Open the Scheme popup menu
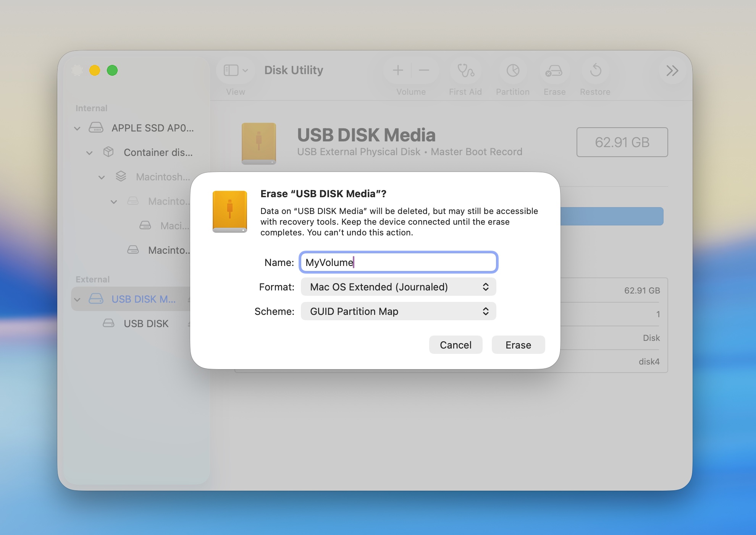The width and height of the screenshot is (756, 535). pos(398,311)
